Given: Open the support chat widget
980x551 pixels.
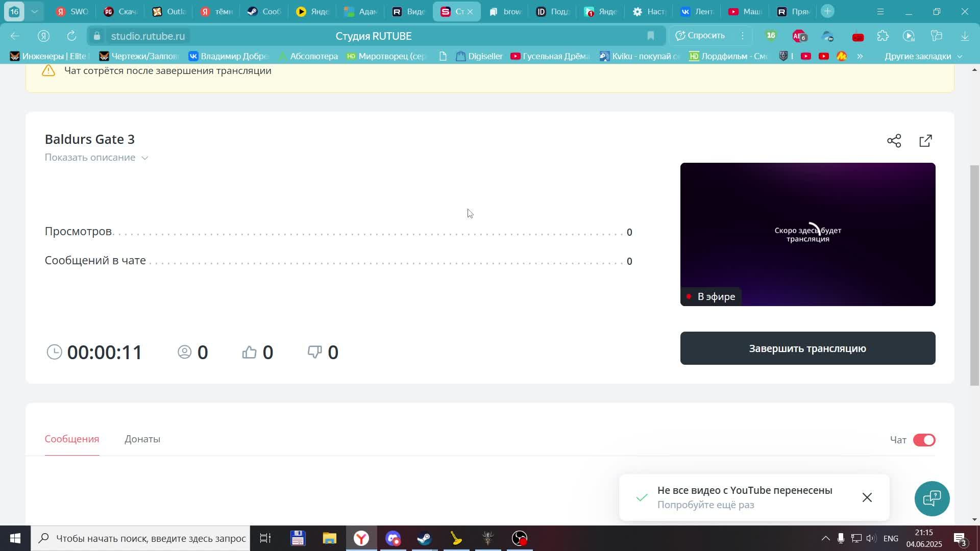Looking at the screenshot, I should [932, 498].
